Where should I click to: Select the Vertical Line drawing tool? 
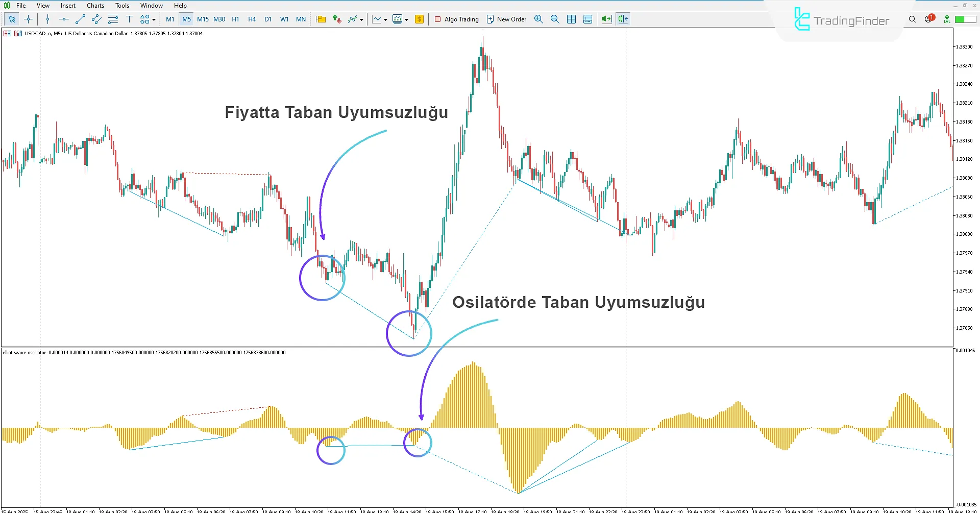(47, 19)
